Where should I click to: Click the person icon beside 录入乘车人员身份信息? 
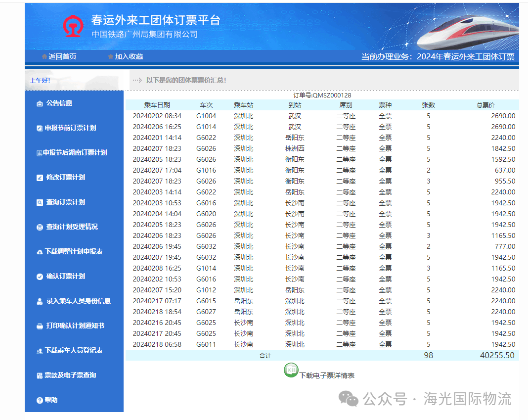tap(40, 301)
